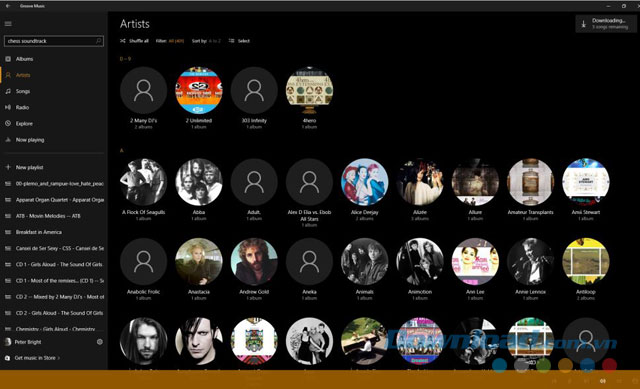Open the Abba artist picture
This screenshot has height=389, width=640.
199,182
